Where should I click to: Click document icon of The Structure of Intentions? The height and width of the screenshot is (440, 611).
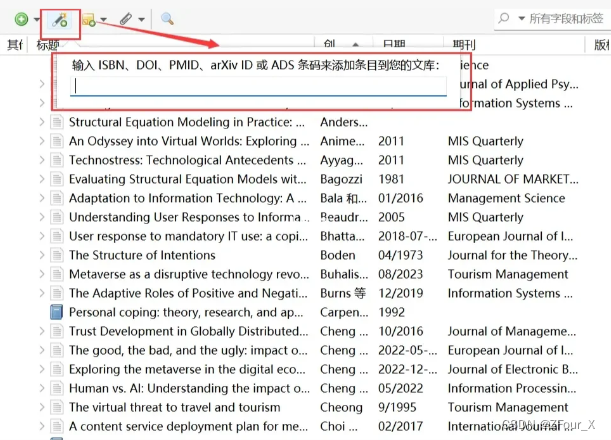57,255
